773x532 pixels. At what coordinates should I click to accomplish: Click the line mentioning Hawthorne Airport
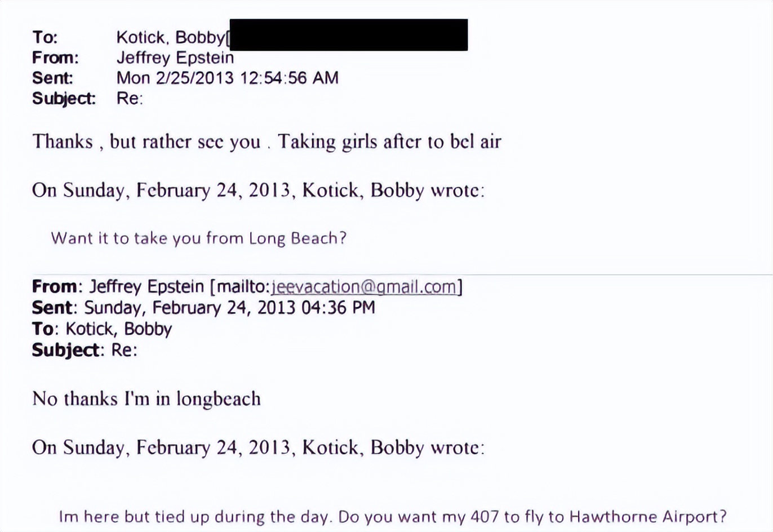(x=392, y=516)
